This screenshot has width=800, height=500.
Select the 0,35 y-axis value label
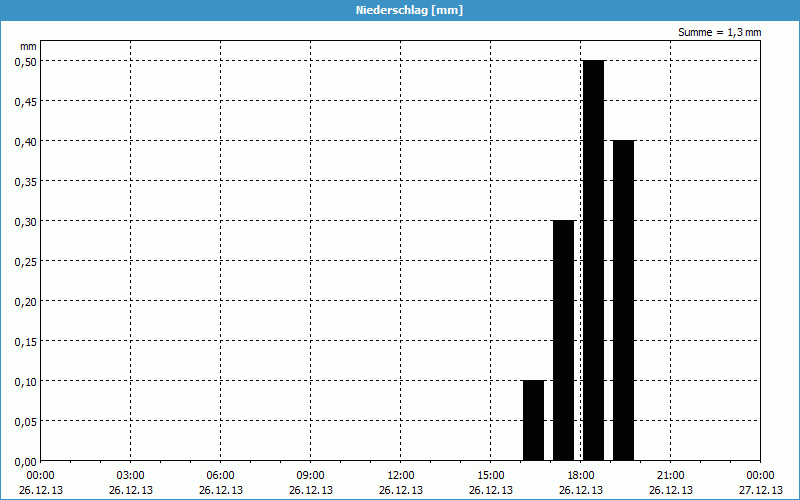click(x=26, y=181)
